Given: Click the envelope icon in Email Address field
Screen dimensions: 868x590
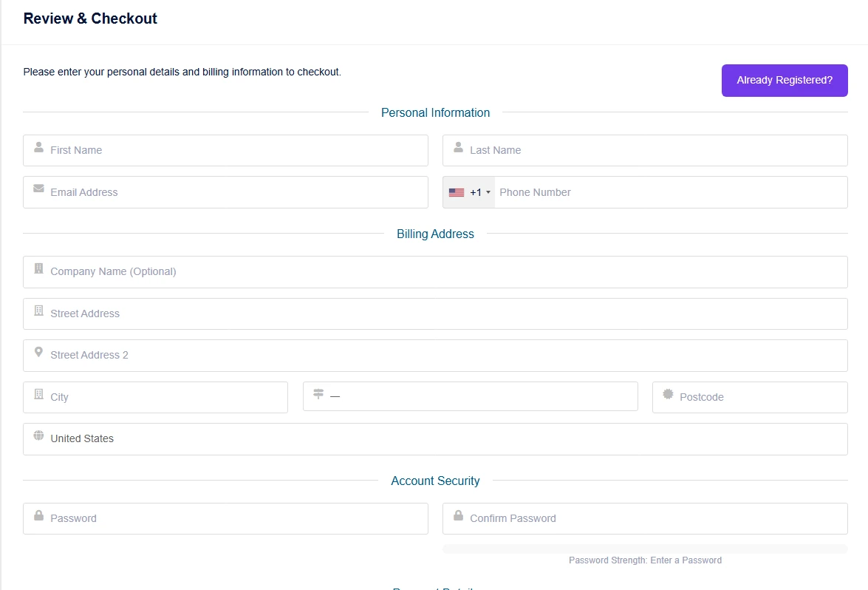Looking at the screenshot, I should click(x=38, y=189).
